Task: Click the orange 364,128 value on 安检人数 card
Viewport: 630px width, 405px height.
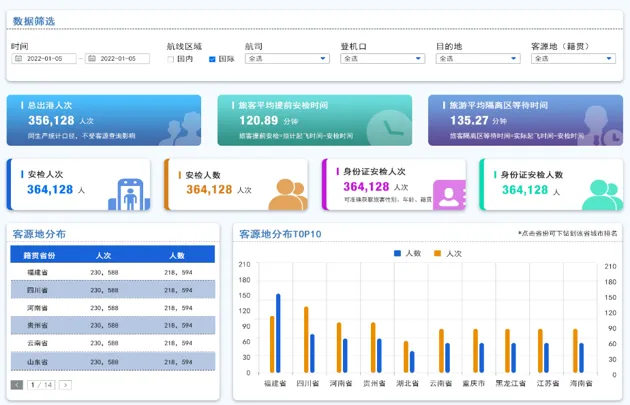Action: [209, 189]
